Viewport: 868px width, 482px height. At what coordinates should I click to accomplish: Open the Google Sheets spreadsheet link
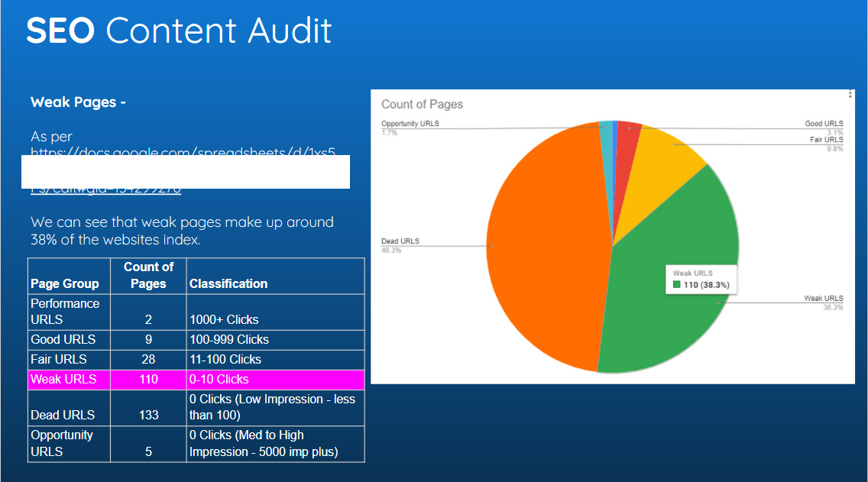(x=183, y=152)
